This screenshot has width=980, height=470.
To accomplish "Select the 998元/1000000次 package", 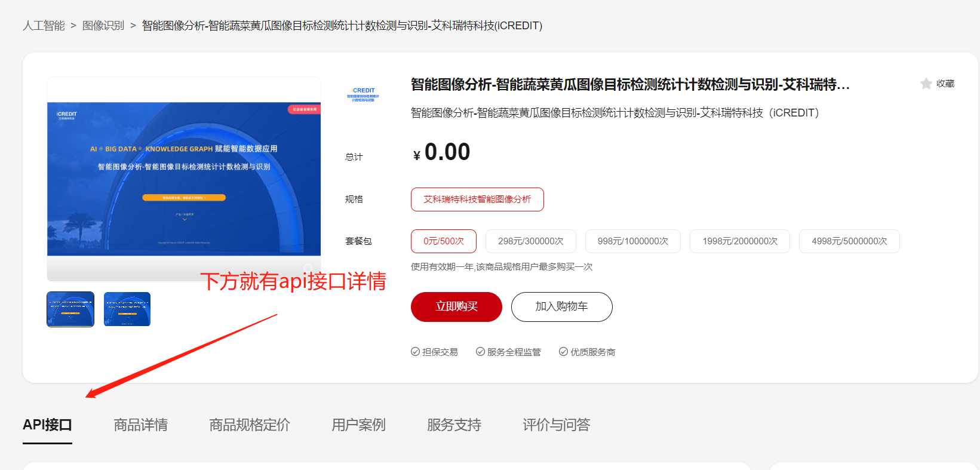I will pos(633,241).
